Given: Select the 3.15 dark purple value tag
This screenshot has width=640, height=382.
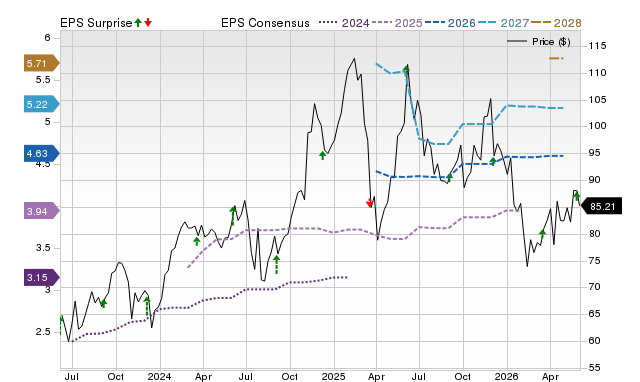Looking at the screenshot, I should click(x=41, y=278).
